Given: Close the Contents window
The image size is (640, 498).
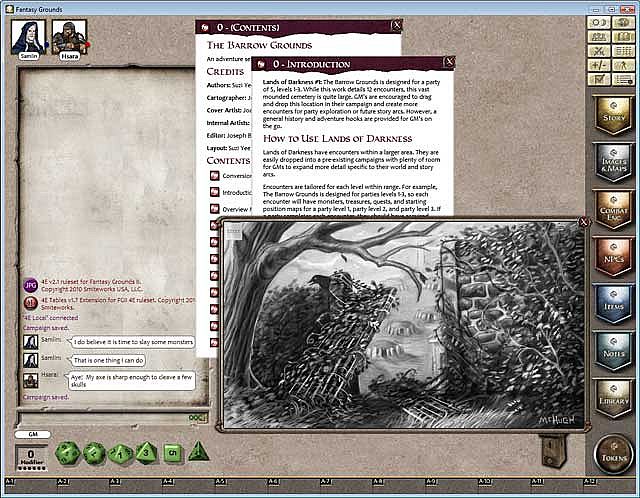Looking at the screenshot, I should pos(397,26).
